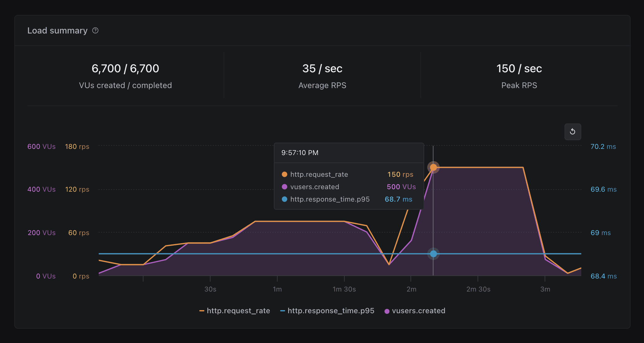Select the highlighted orange peak data point
The height and width of the screenshot is (343, 644).
click(x=433, y=167)
